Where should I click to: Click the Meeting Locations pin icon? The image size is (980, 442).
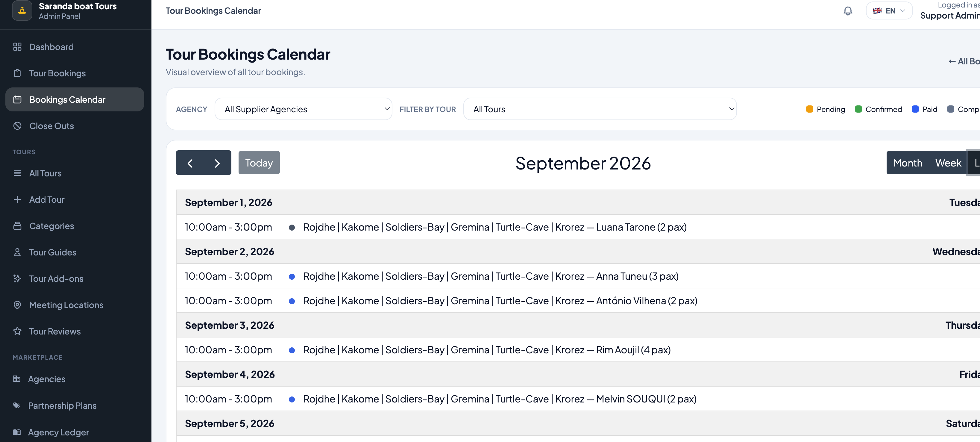[x=17, y=305]
